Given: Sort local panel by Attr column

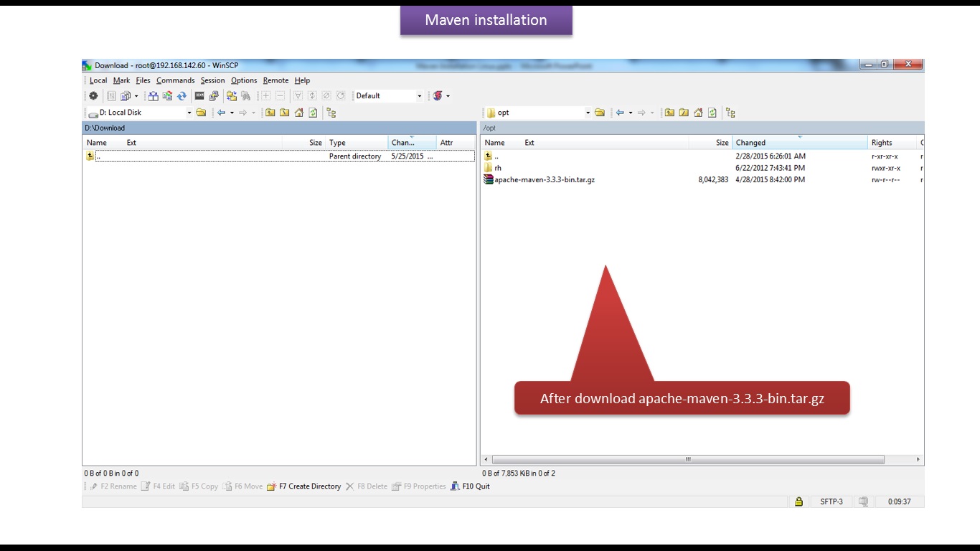Looking at the screenshot, I should tap(455, 143).
